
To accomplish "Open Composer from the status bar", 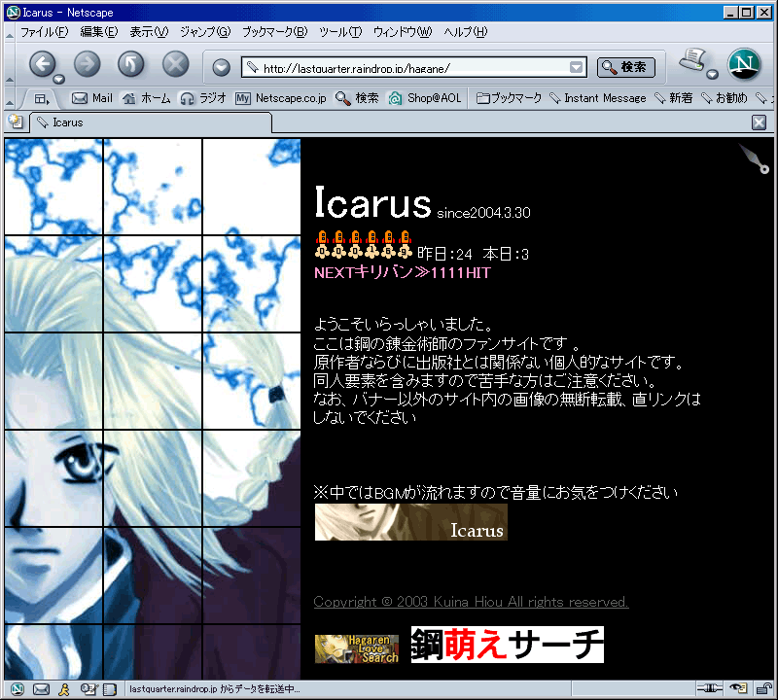I will click(88, 689).
